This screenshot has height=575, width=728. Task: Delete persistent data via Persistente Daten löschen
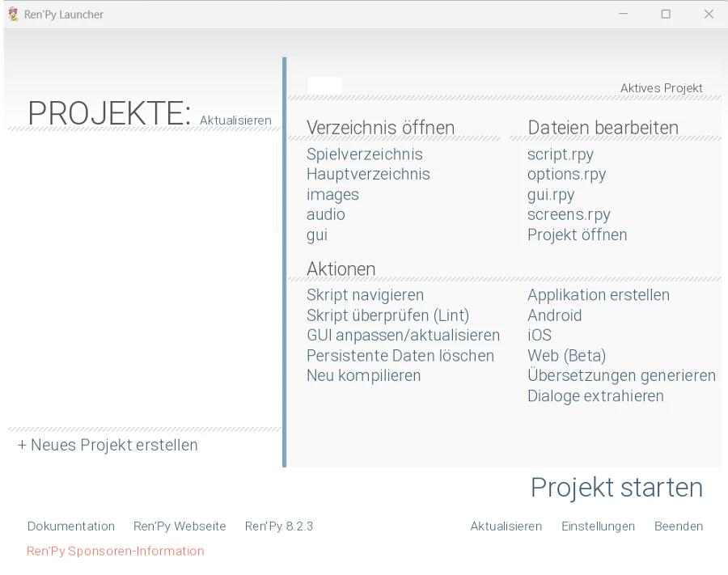pos(400,355)
